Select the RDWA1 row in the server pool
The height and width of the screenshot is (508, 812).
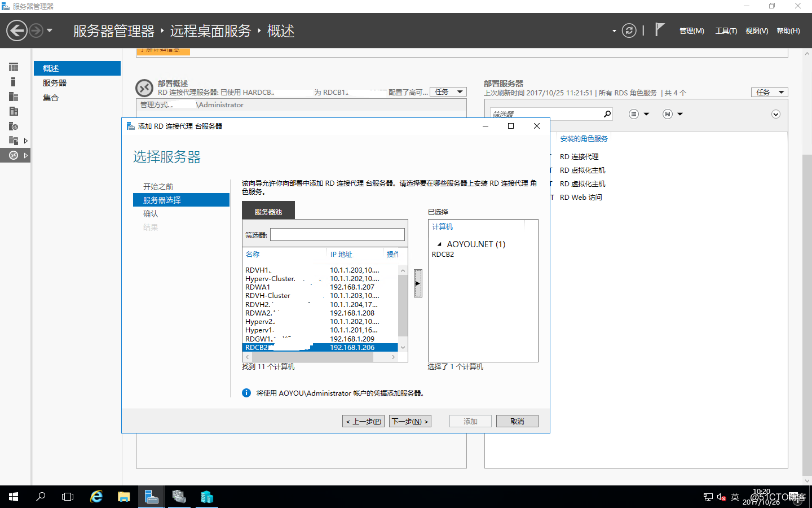[x=320, y=287]
